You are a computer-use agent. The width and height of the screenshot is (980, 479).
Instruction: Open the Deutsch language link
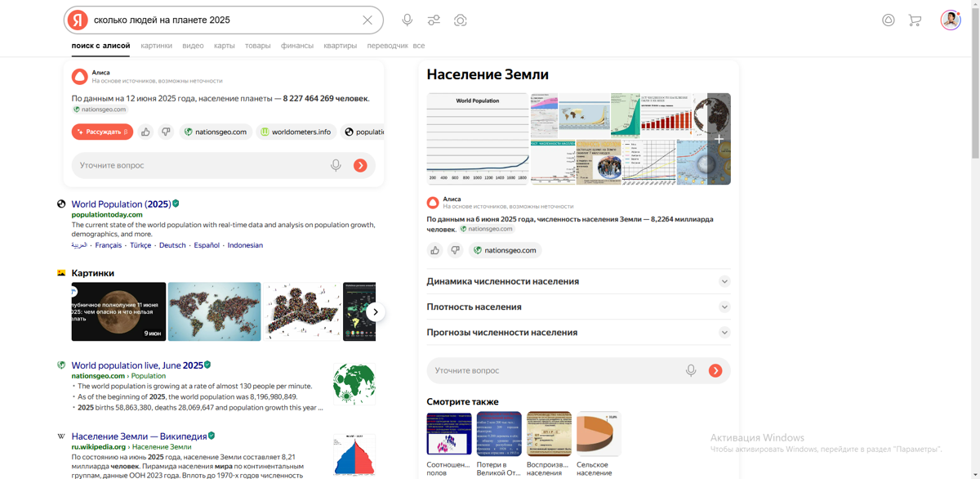(172, 245)
